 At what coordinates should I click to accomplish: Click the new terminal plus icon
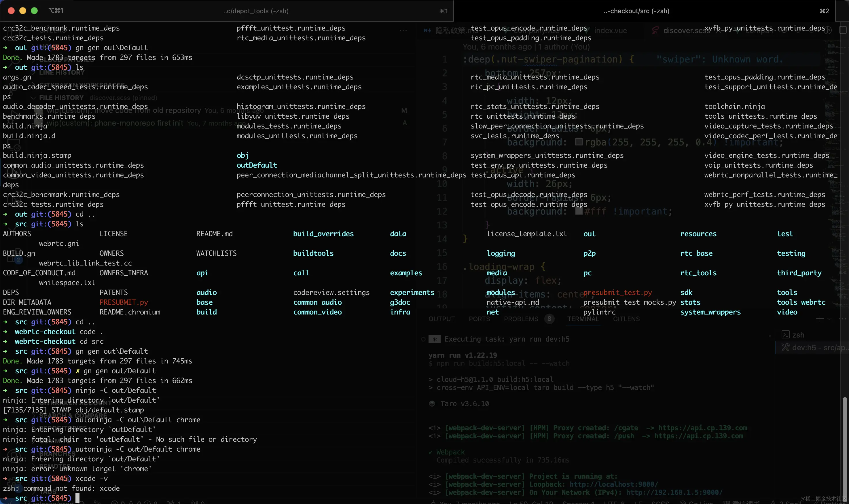pyautogui.click(x=819, y=319)
